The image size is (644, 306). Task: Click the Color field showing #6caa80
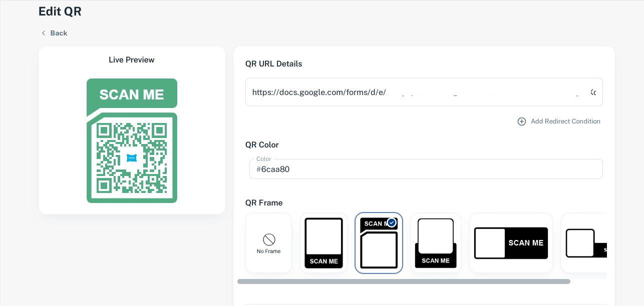426,169
